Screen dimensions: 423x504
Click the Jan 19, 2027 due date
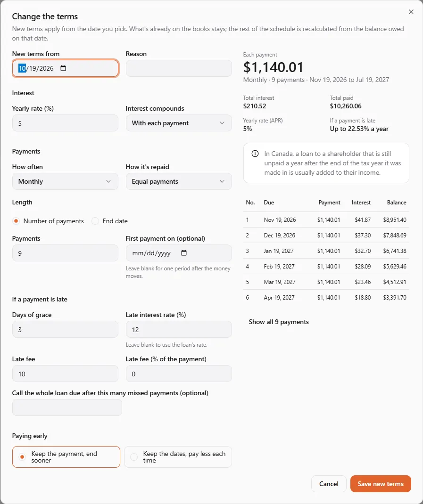(x=279, y=251)
